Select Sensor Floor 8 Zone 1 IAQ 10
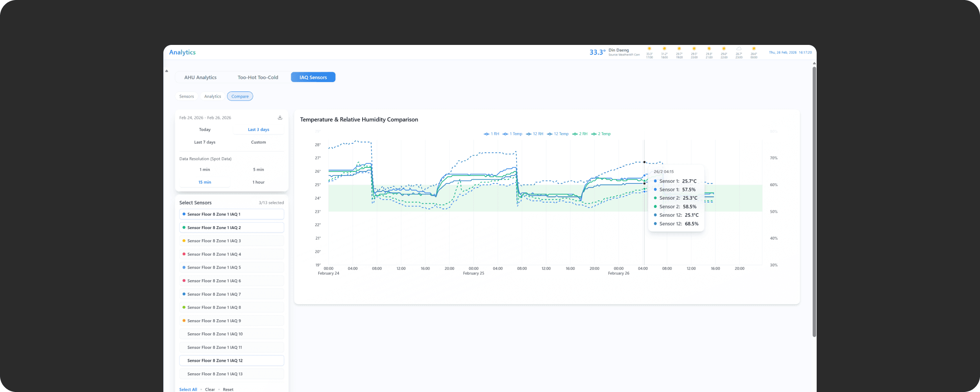Screen dimensions: 980x392 click(232, 334)
